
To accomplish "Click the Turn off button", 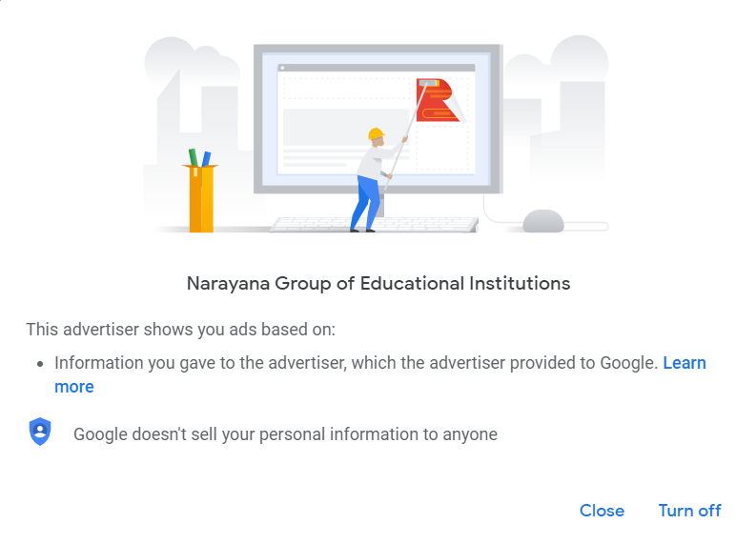I will pos(689,511).
